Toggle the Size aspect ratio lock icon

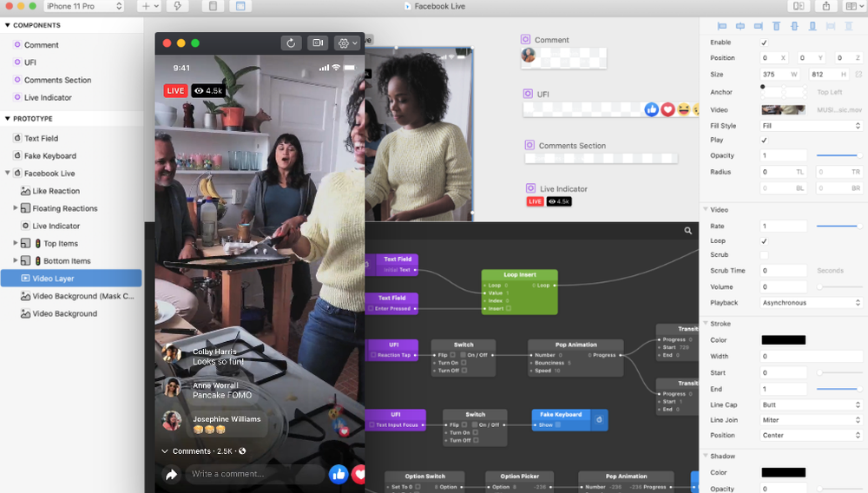click(858, 74)
